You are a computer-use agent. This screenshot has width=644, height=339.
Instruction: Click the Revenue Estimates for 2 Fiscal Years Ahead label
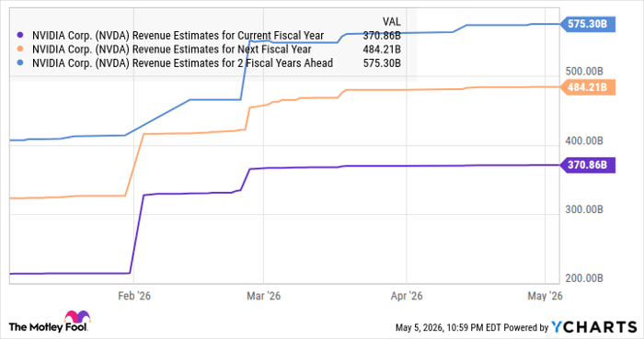point(182,63)
